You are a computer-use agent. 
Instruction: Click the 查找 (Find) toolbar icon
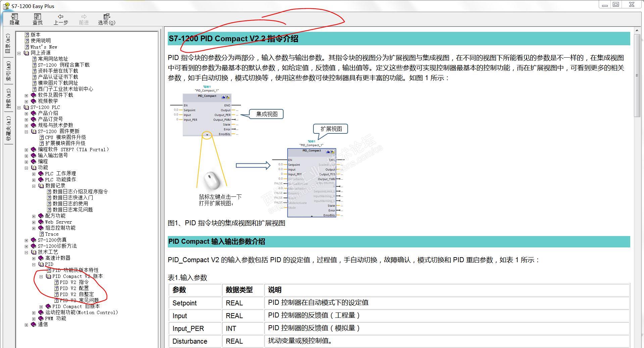click(38, 19)
